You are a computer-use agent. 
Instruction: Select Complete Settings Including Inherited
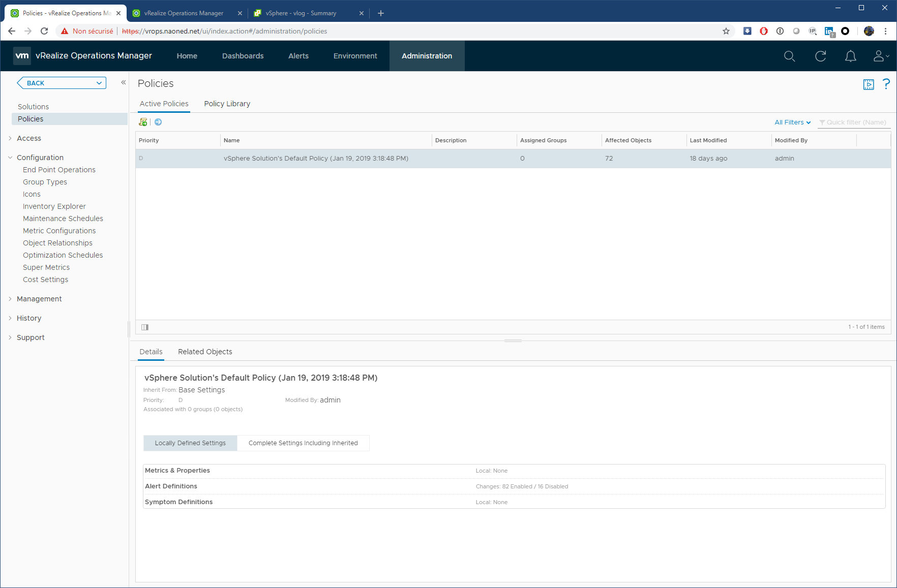(x=303, y=443)
